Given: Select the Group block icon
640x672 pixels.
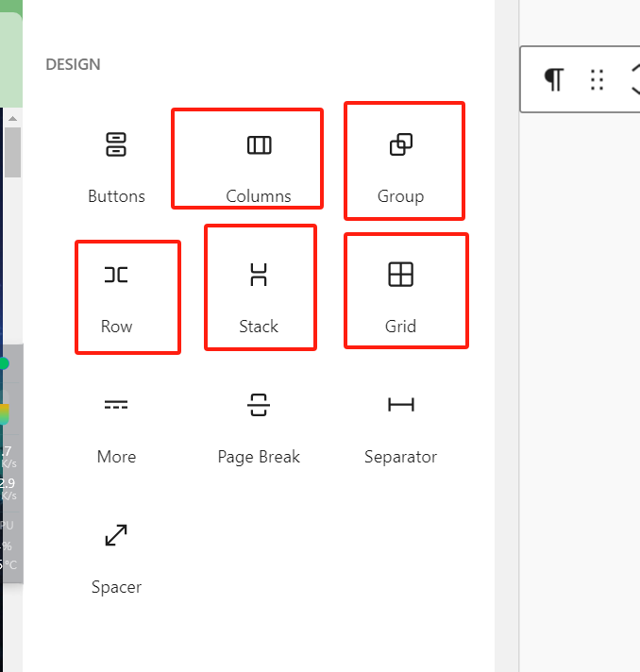Looking at the screenshot, I should tap(400, 145).
